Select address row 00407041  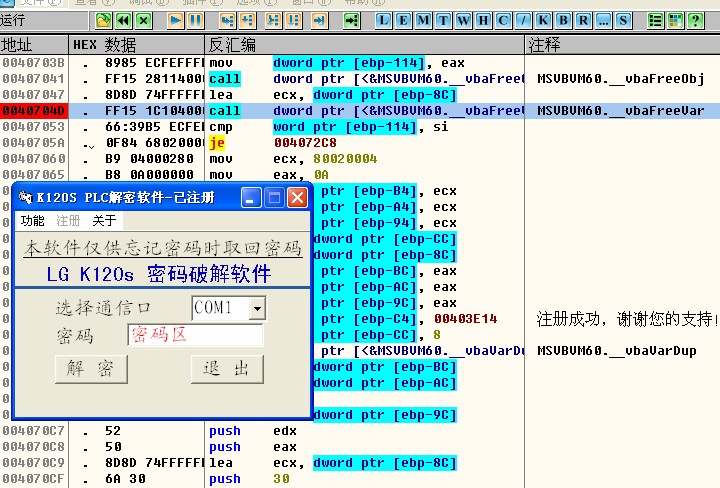pos(34,79)
